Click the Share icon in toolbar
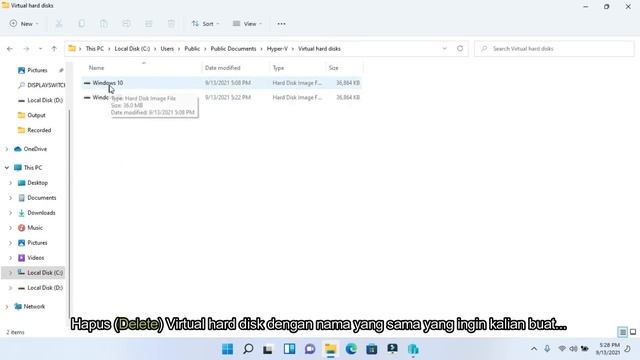Screen dimensions: 640x360 149,24
